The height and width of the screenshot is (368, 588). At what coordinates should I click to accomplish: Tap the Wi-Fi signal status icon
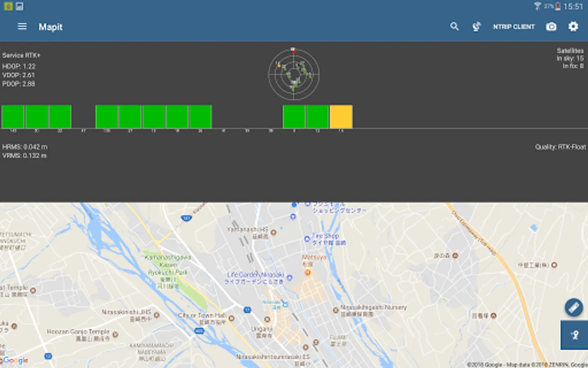[537, 6]
